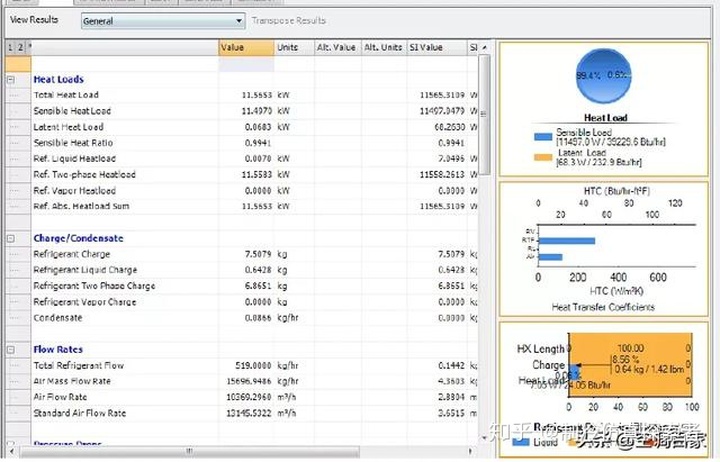
Task: Click the blue Sensible Load legend swatch
Action: point(543,137)
